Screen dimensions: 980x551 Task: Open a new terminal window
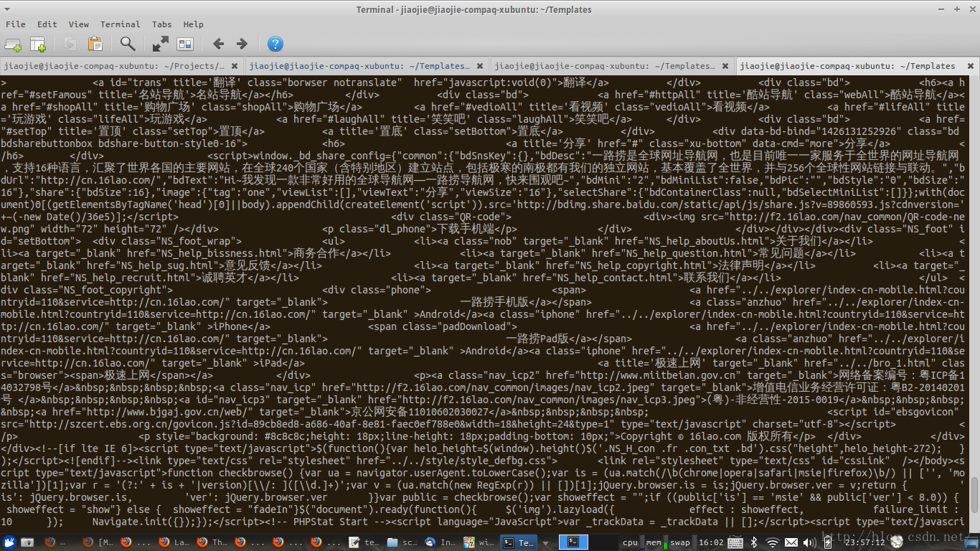(37, 44)
